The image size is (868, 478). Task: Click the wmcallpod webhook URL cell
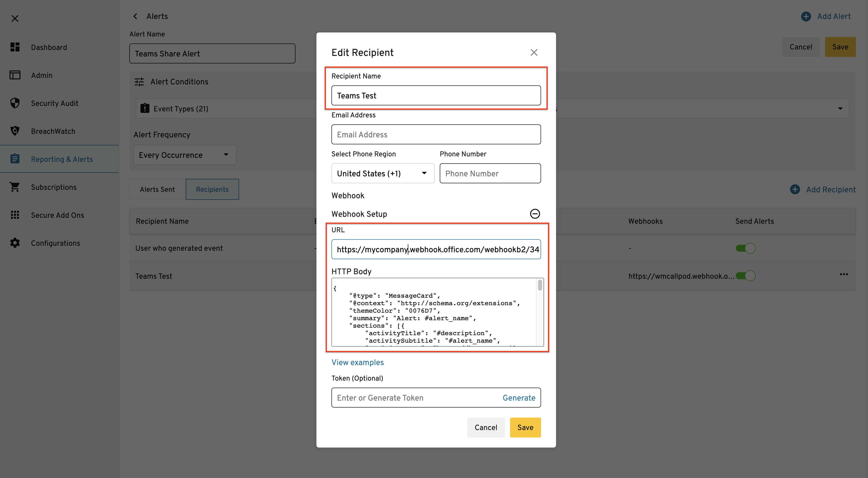[681, 276]
